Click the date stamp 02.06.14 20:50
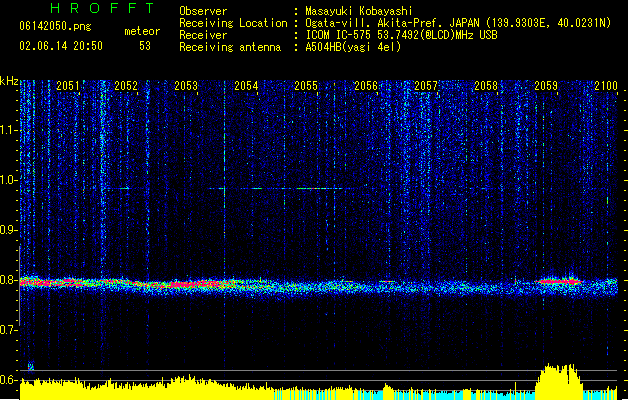This screenshot has width=629, height=400. (x=61, y=46)
